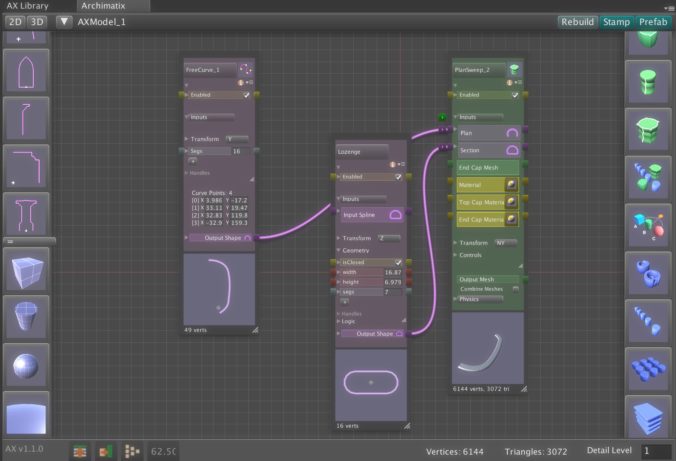The width and height of the screenshot is (676, 461).
Task: Toggle isClosed checkbox in Lozenge node
Action: (x=397, y=262)
